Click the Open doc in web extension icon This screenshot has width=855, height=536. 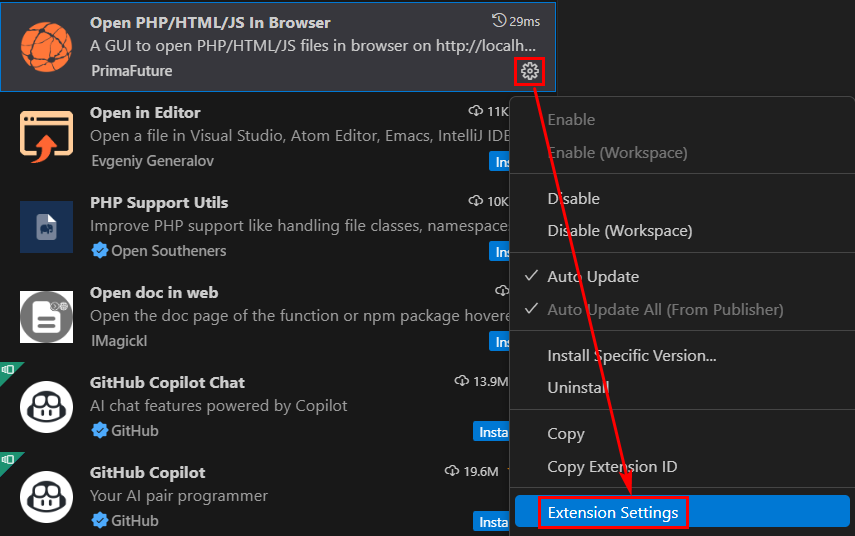pos(46,317)
